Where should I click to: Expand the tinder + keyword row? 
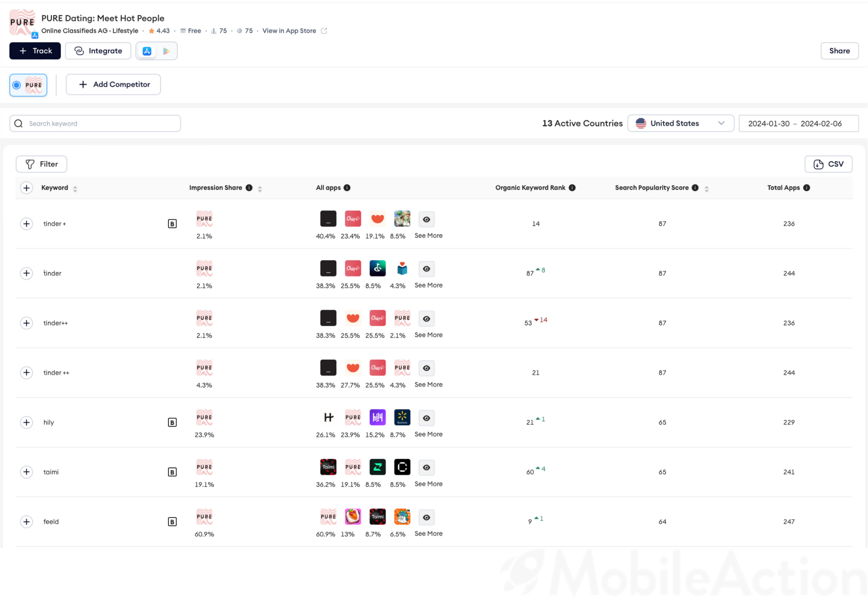pos(26,224)
